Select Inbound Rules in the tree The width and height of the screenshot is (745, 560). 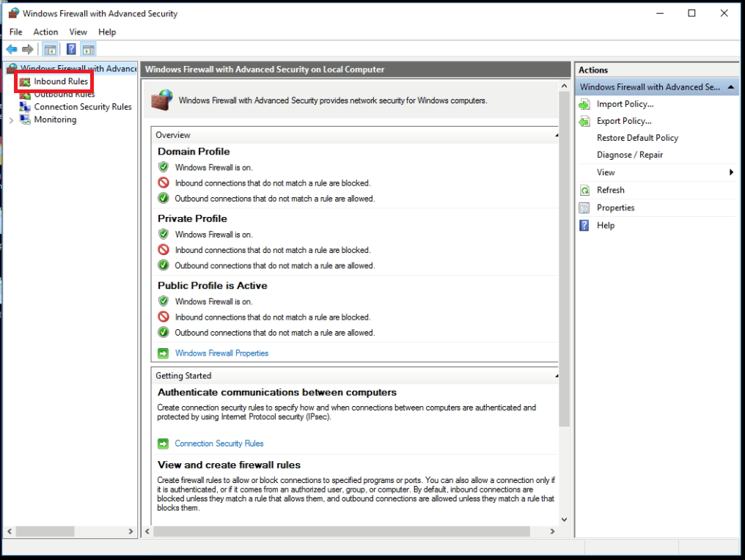[x=60, y=81]
